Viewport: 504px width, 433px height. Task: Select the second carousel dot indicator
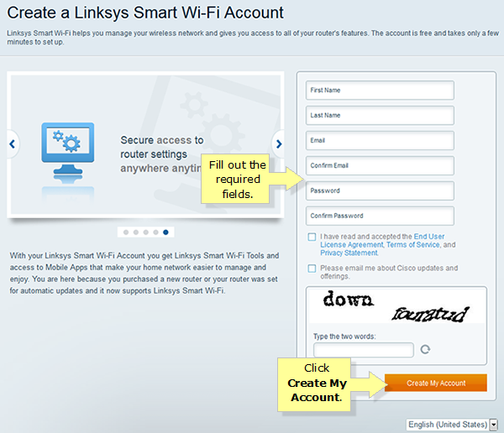136,232
